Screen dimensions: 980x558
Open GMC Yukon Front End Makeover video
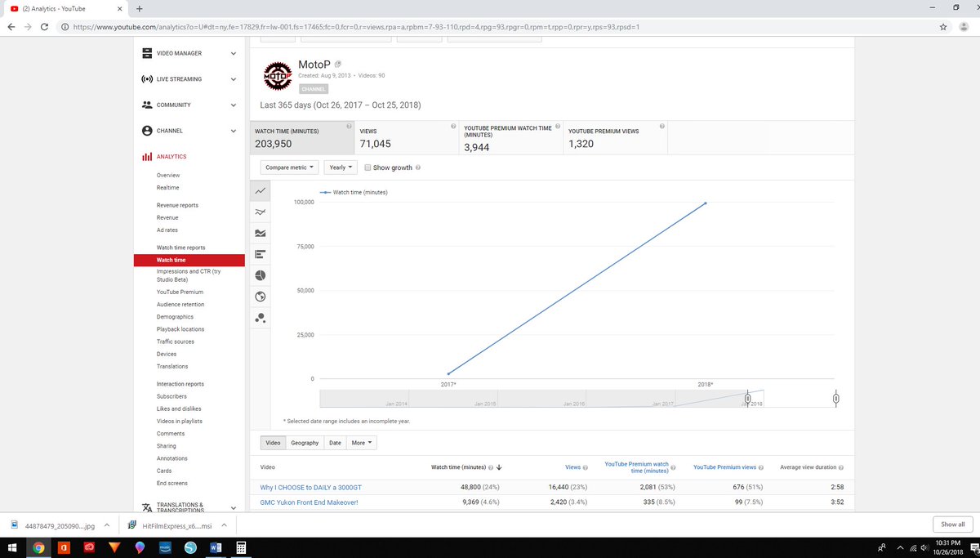pos(309,502)
